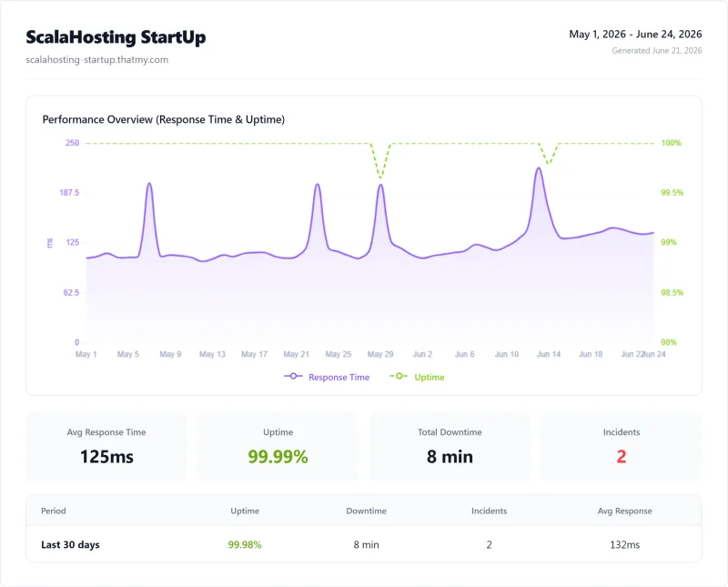Click the Performance Overview chart title
This screenshot has height=587, width=728.
point(164,119)
